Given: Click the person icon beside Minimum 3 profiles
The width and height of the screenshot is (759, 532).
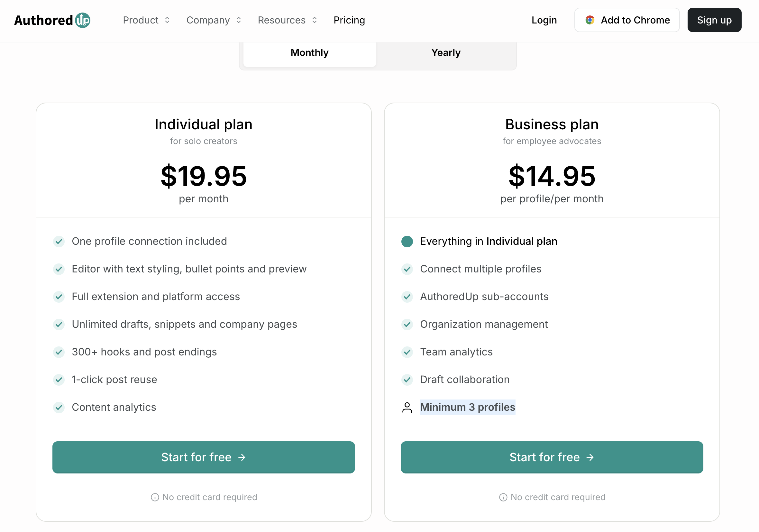Looking at the screenshot, I should click(407, 407).
